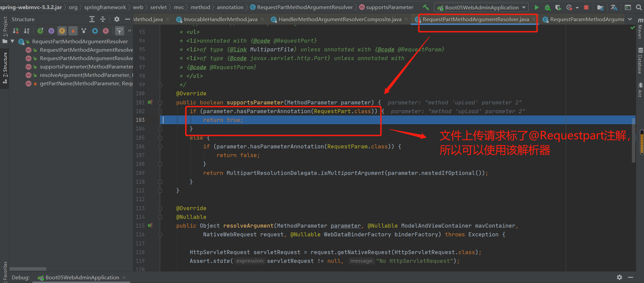Open Run Anything icon in toolbar
Image resolution: width=644 pixels, height=283 pixels.
628,7
